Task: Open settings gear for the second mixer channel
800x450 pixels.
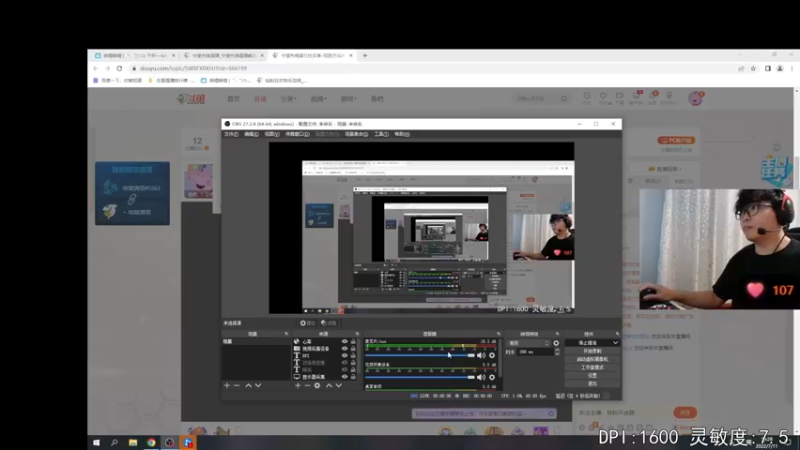Action: point(492,378)
